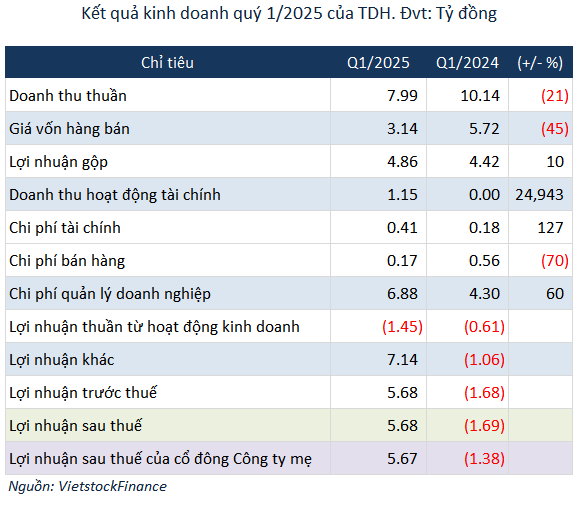Click the Chi phí tài chính label
The image size is (578, 509).
[x=65, y=228]
